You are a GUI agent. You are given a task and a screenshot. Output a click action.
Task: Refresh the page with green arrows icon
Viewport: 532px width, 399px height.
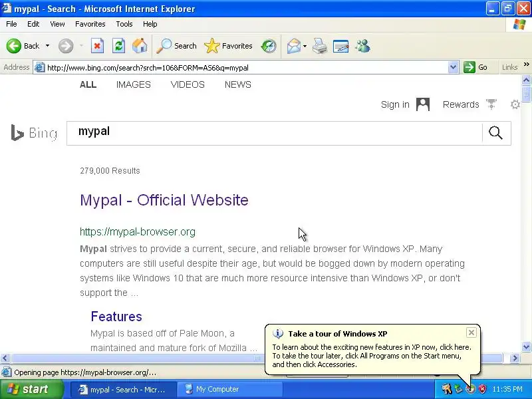(119, 46)
